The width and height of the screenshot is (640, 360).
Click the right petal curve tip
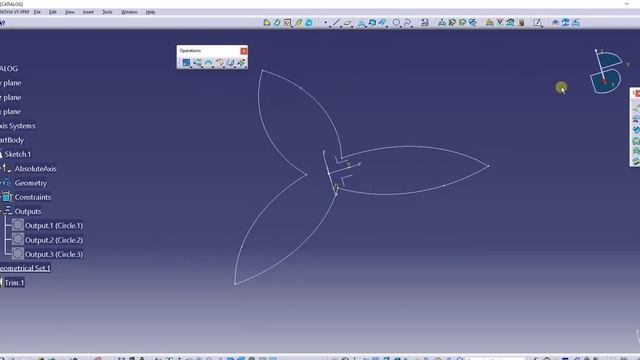(488, 166)
